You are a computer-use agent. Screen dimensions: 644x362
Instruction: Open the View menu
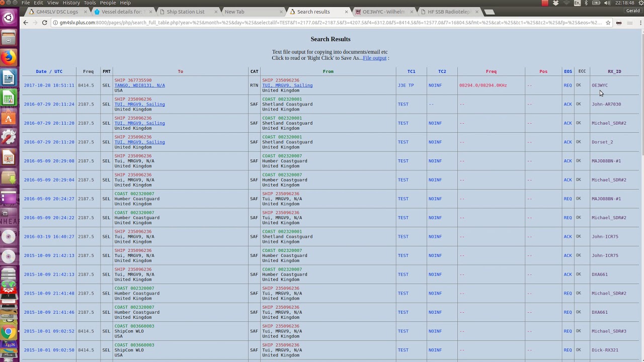click(53, 3)
